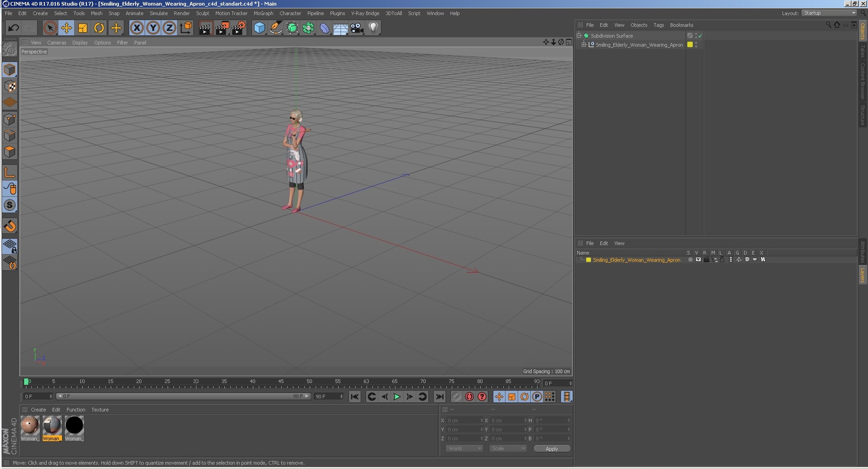The height and width of the screenshot is (469, 868).
Task: Open the spline Pen tool
Action: (x=276, y=28)
